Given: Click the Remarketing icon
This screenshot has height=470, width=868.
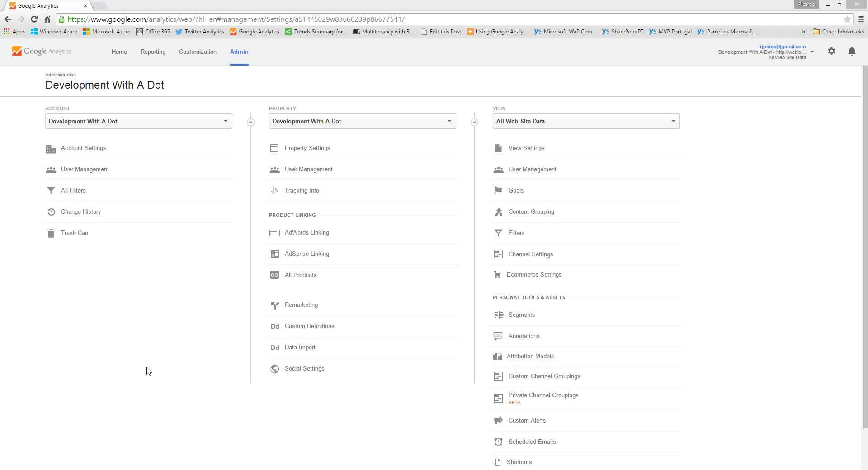Looking at the screenshot, I should [275, 305].
